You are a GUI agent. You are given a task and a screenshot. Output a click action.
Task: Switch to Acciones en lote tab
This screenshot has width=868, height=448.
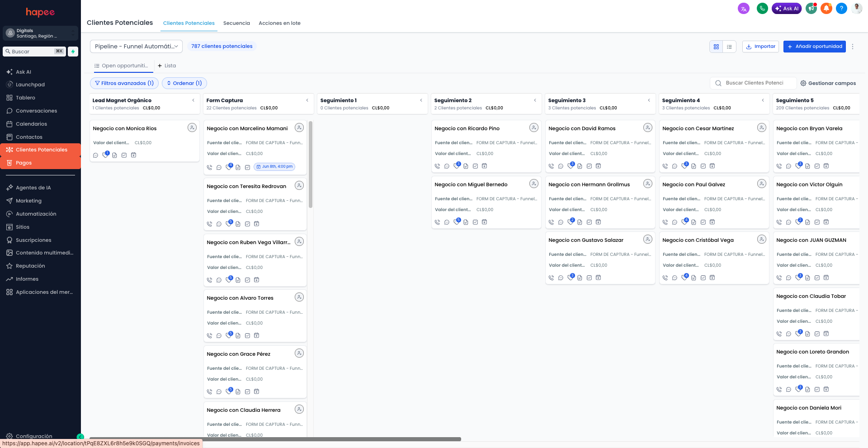tap(279, 23)
